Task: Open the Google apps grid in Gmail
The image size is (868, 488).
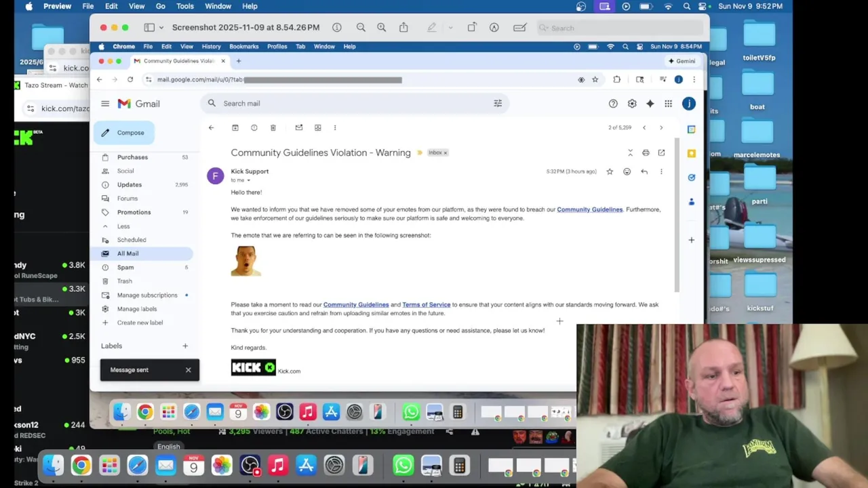Action: (669, 104)
